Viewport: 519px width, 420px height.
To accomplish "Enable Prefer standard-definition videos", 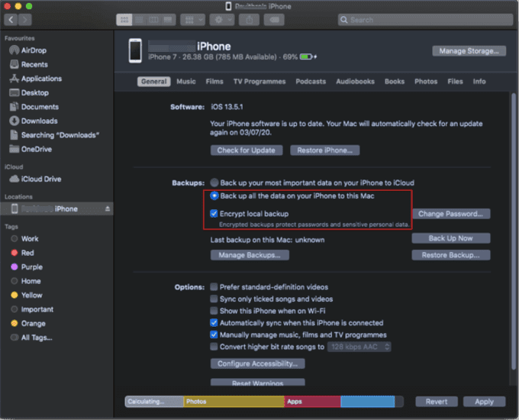I will point(214,287).
